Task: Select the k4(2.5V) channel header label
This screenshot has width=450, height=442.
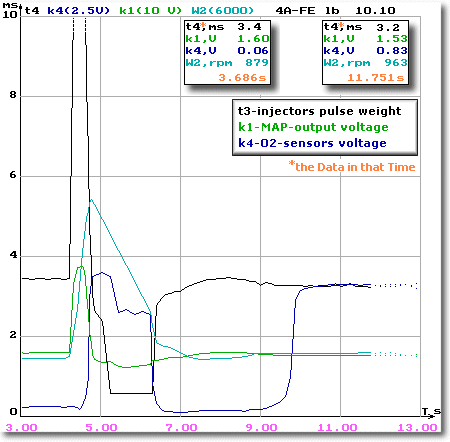Action: [x=78, y=11]
